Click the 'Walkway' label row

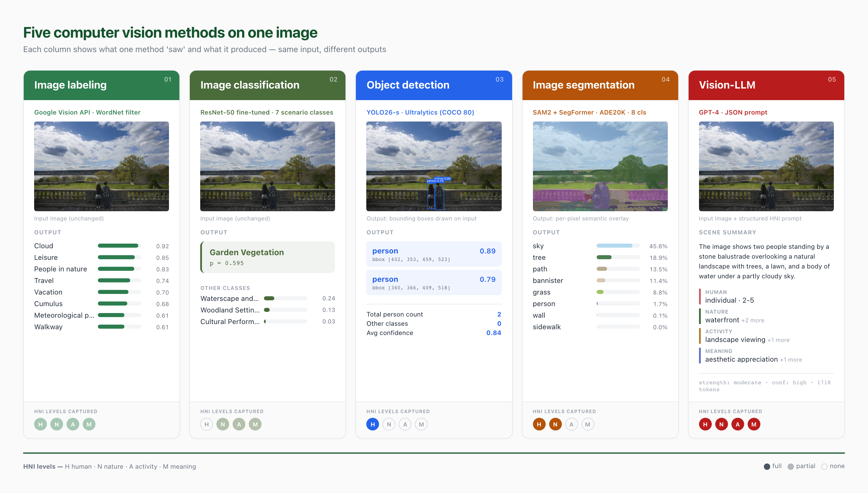tap(102, 327)
